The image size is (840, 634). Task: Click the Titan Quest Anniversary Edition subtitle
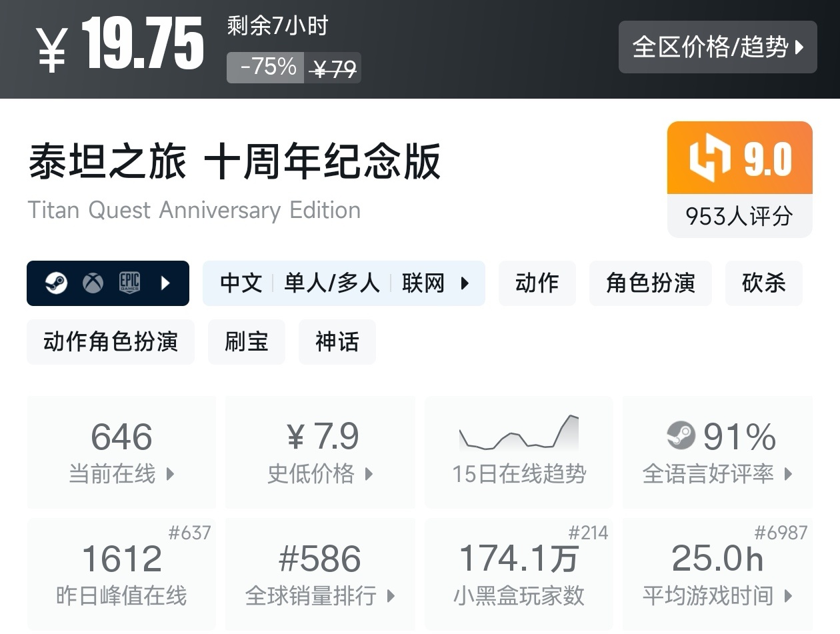pos(194,210)
